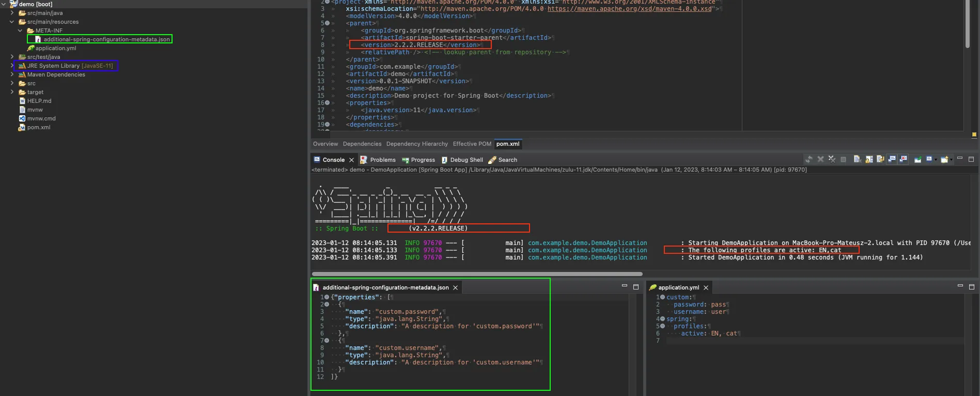The image size is (980, 396).
Task: Expand the src folder node
Action: click(x=12, y=83)
